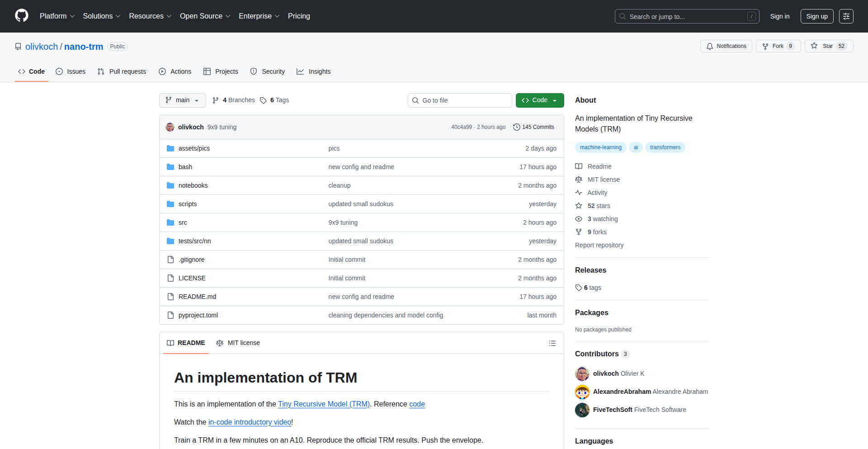Click the GitHub logo icon

point(22,16)
